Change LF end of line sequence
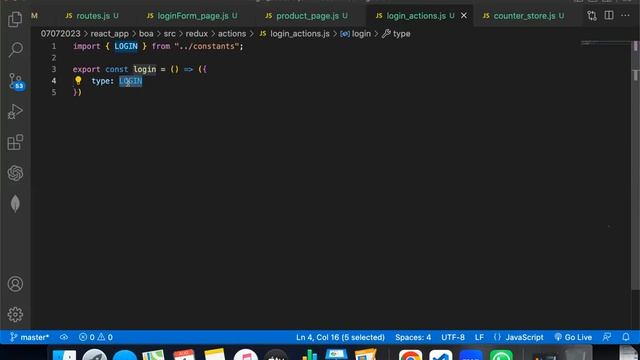Screen dimensions: 640x360 coord(479,337)
